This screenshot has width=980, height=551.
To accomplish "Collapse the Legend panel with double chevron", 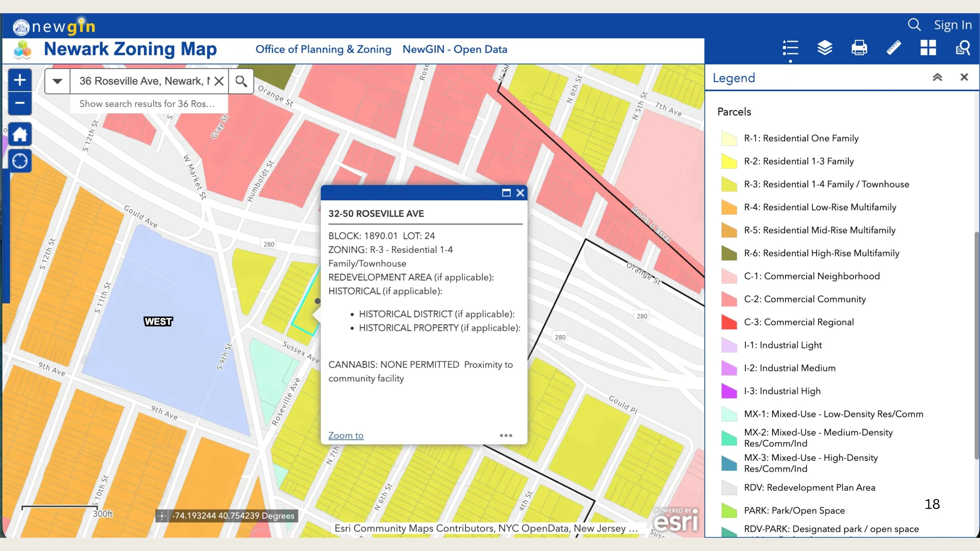I will pyautogui.click(x=937, y=77).
